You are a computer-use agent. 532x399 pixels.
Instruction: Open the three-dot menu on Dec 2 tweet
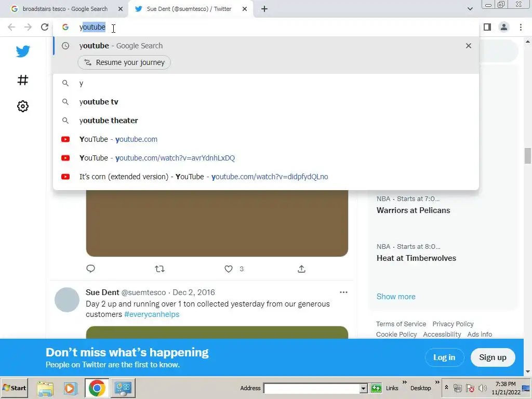coord(343,292)
